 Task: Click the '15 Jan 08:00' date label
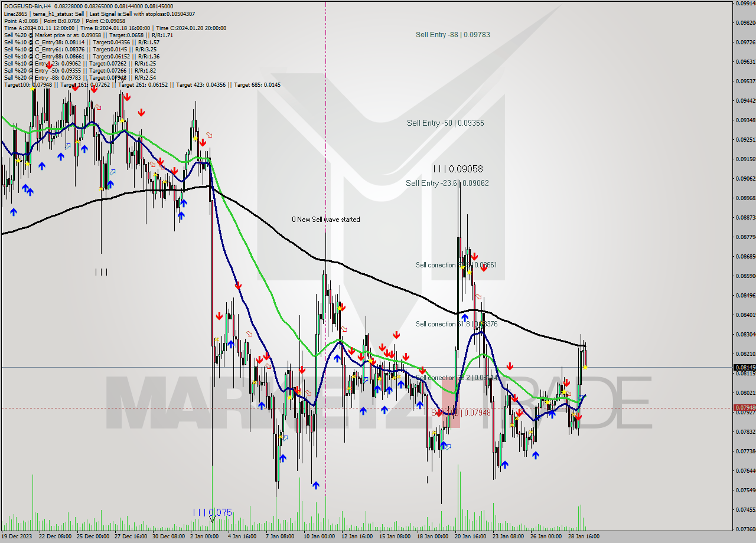point(395,537)
